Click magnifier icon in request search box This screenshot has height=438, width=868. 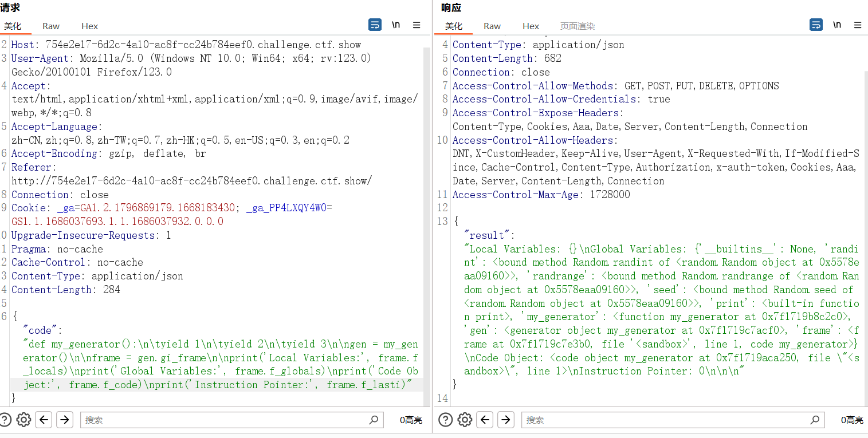374,420
